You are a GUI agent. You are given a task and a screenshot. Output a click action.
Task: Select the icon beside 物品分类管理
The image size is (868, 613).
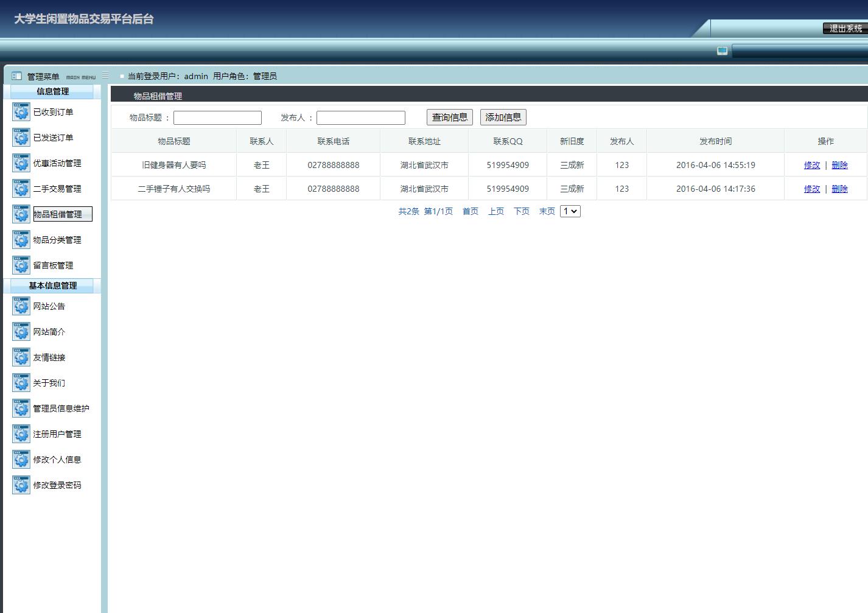21,240
